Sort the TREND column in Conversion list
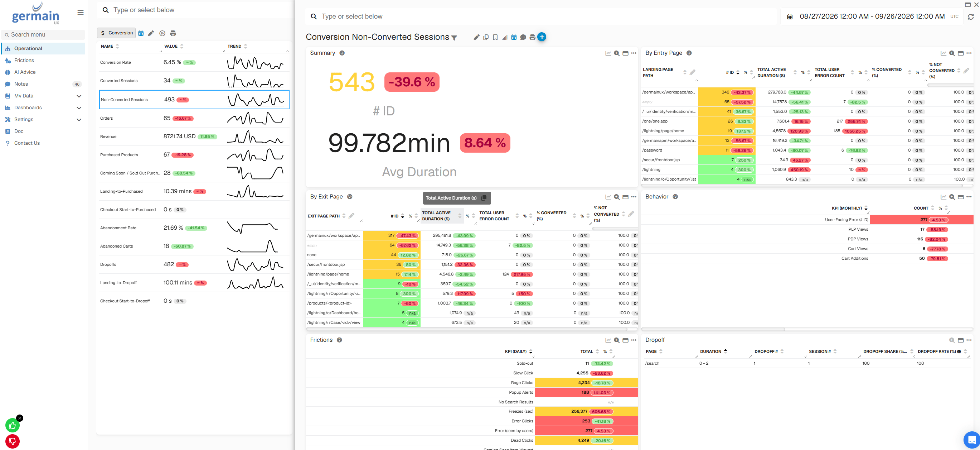Screen dimensions: 980x450 (x=246, y=46)
